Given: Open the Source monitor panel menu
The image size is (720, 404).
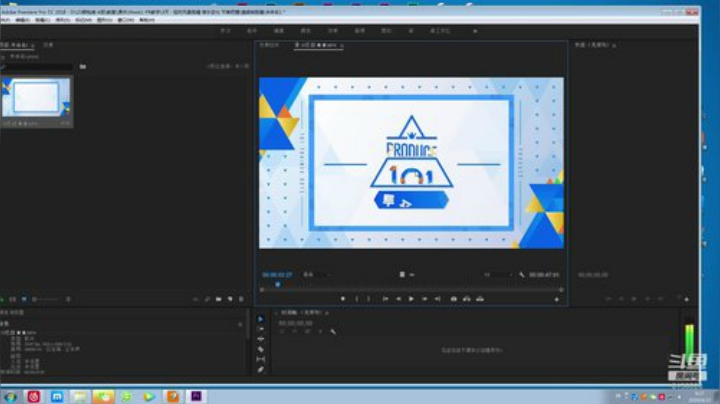Looking at the screenshot, I should 342,45.
